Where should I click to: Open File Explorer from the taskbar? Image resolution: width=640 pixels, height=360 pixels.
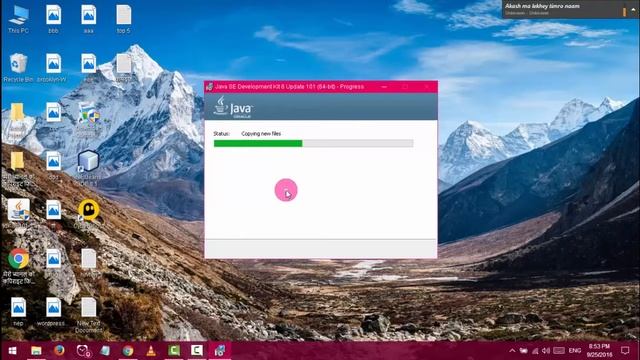tap(36, 351)
